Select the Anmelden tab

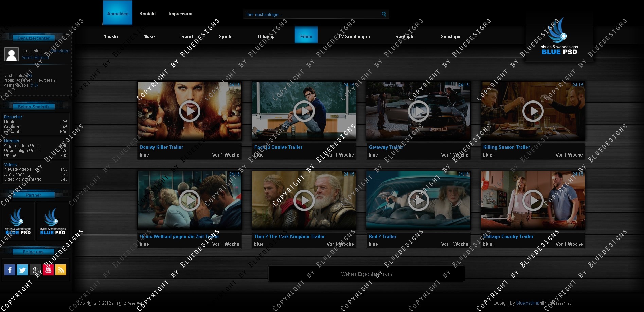pyautogui.click(x=118, y=13)
